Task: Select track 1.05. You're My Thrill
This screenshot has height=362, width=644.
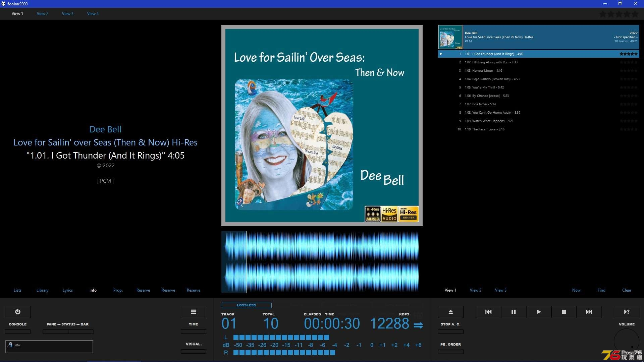Action: click(539, 87)
